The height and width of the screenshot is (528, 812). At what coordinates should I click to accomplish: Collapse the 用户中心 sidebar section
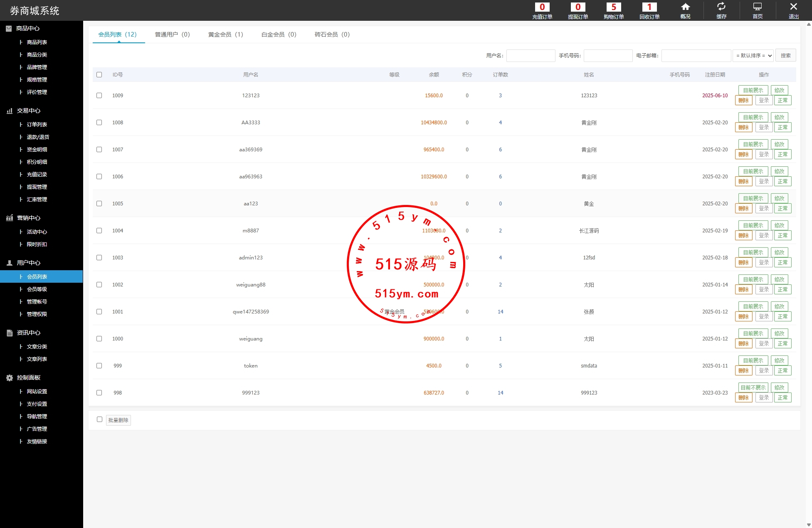[28, 263]
